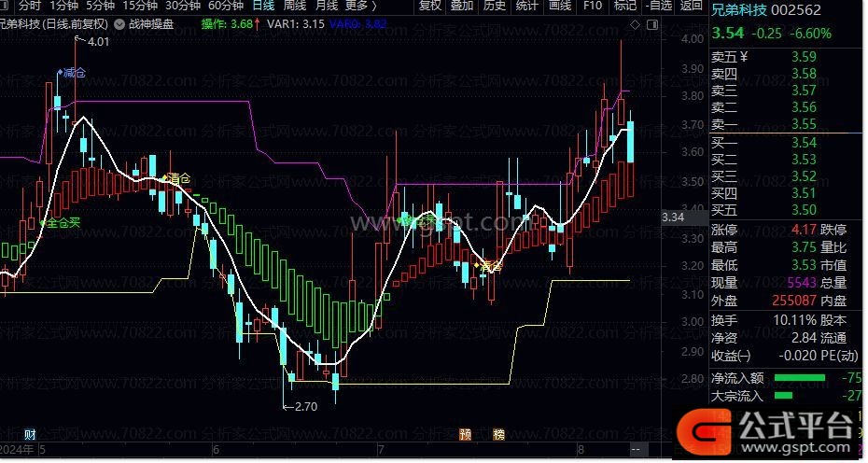The width and height of the screenshot is (868, 463).
Task: Switch to the 周线 weekly chart
Action: point(295,7)
